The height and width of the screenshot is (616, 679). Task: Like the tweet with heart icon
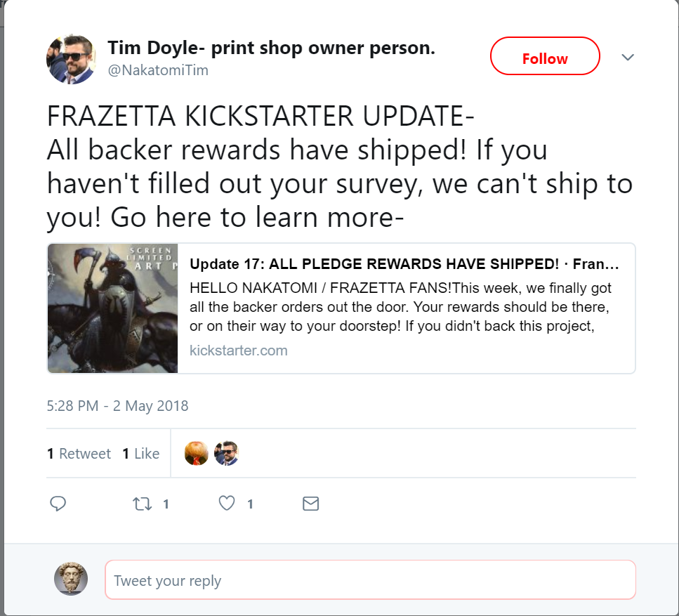pos(227,504)
